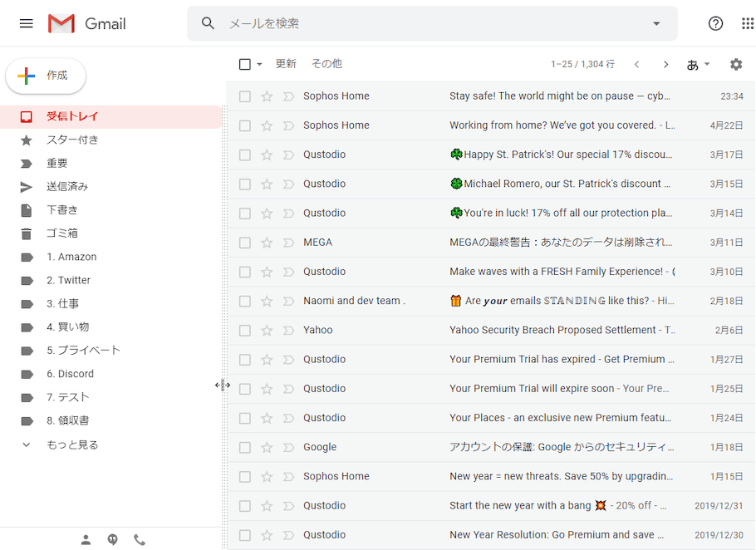Check the 2019/12/30 Qustodio email

click(245, 535)
